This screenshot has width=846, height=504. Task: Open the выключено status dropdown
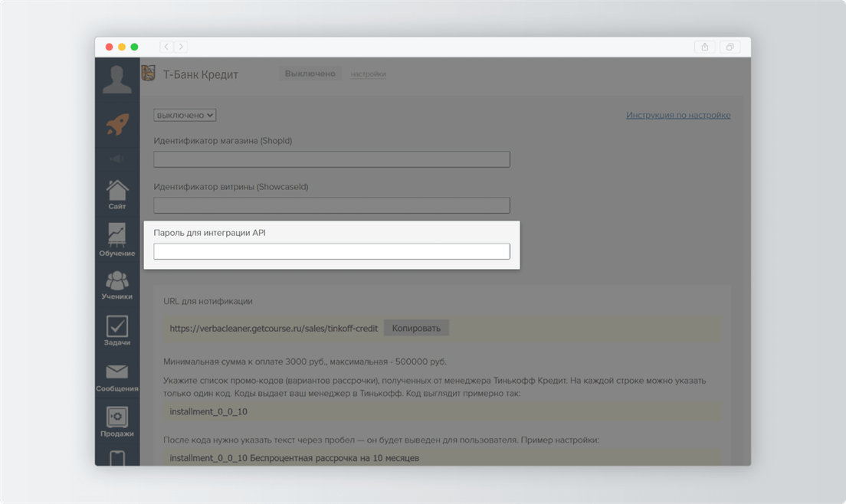pos(185,115)
